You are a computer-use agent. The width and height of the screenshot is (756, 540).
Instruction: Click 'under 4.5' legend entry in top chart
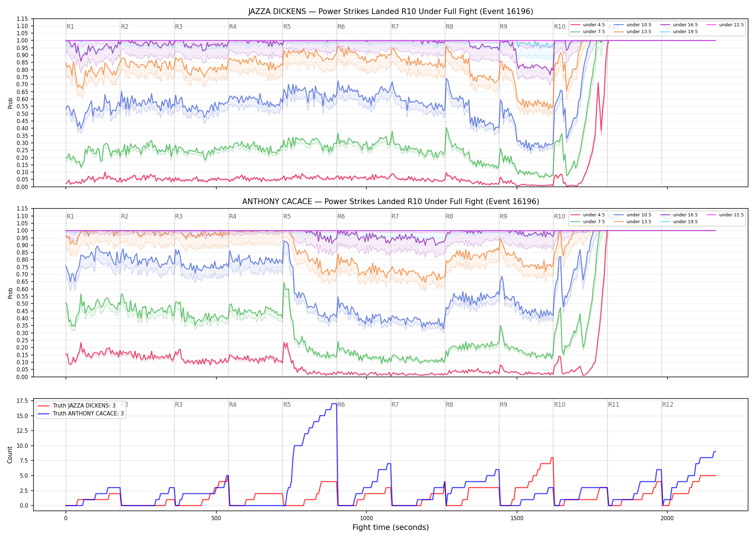[x=588, y=25]
